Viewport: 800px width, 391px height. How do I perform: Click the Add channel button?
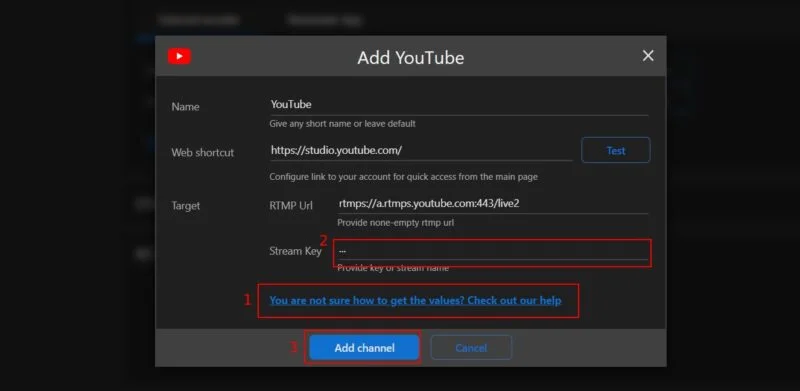click(364, 348)
